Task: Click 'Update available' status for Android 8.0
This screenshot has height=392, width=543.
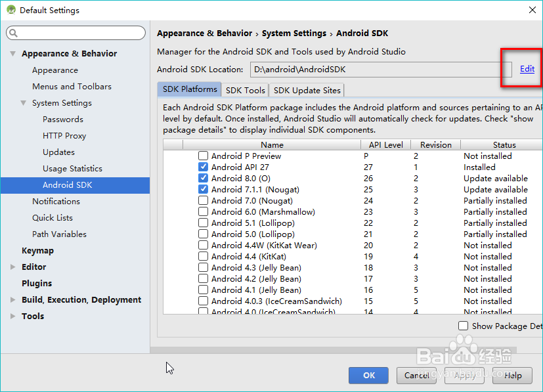Action: (496, 179)
